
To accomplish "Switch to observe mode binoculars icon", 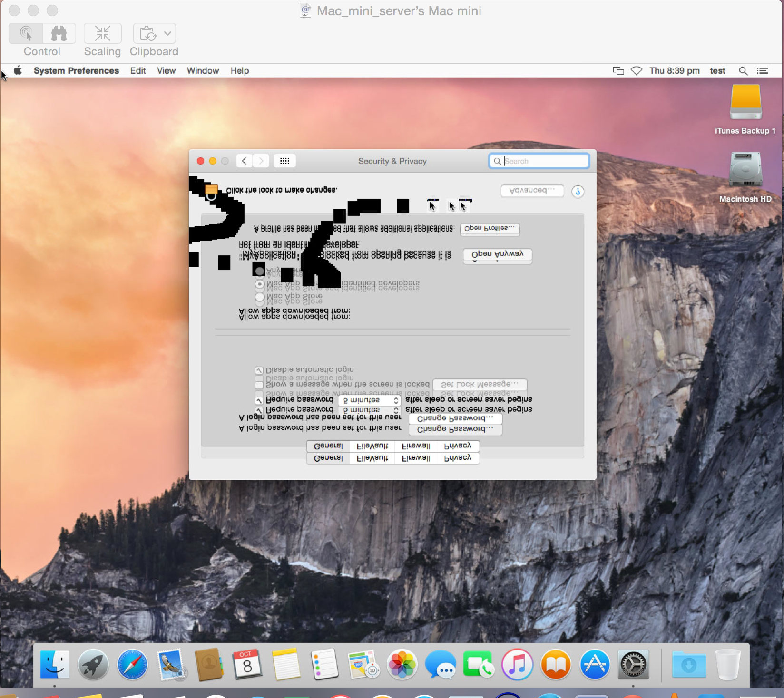I will point(59,33).
